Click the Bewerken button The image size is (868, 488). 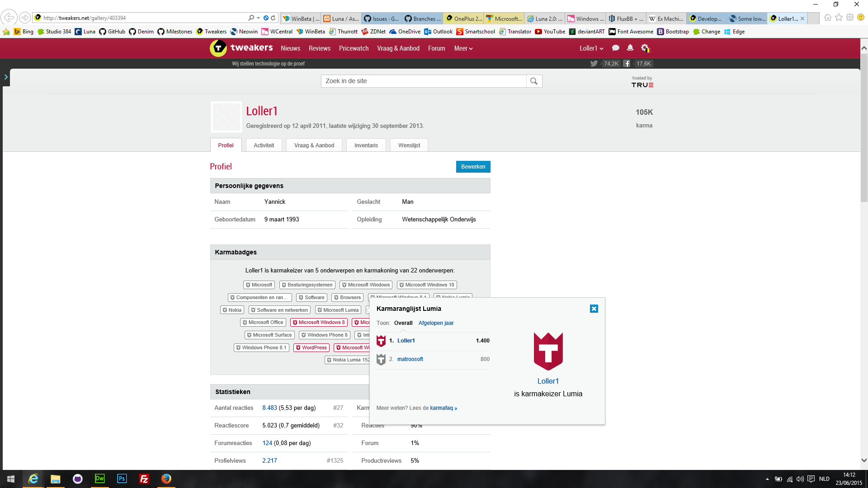[x=473, y=167]
